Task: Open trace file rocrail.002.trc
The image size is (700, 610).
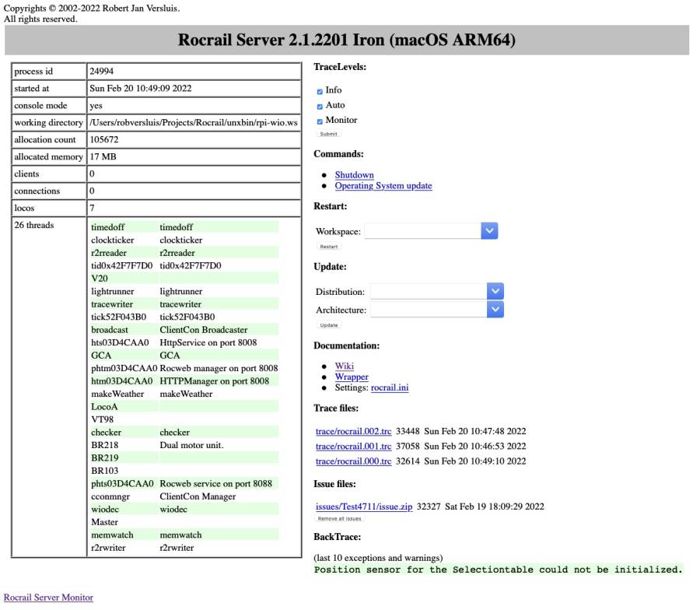Action: pyautogui.click(x=353, y=431)
